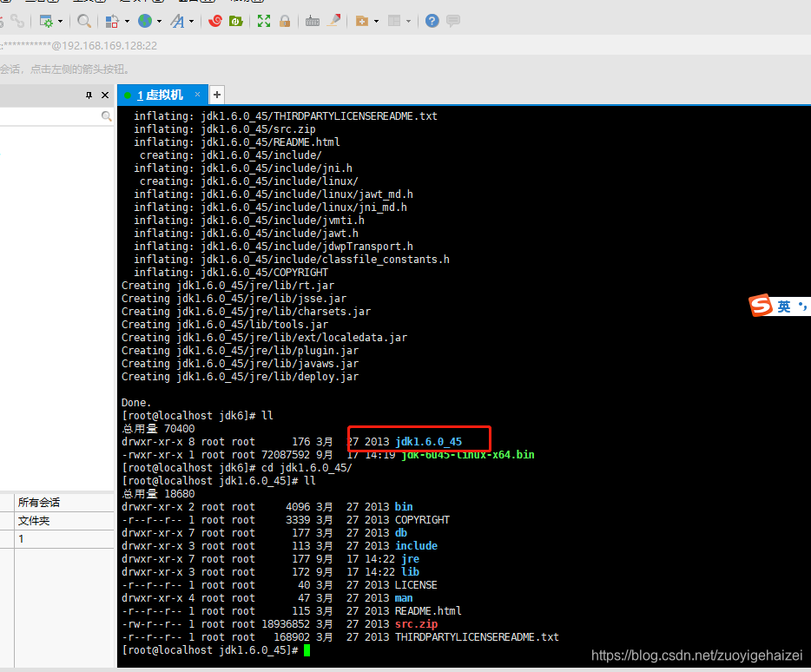
Task: Click the new folder plus icon
Action: [x=362, y=21]
